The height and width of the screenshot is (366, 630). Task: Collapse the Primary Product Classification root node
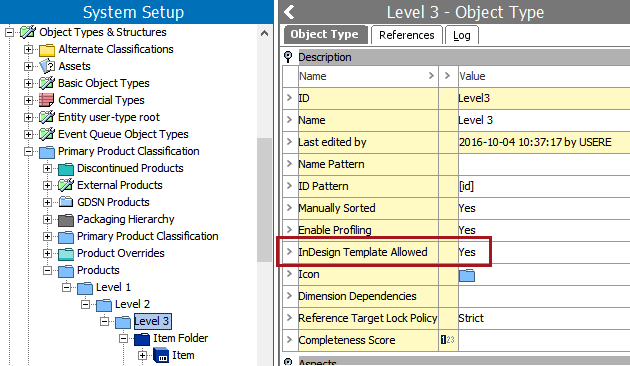click(29, 151)
